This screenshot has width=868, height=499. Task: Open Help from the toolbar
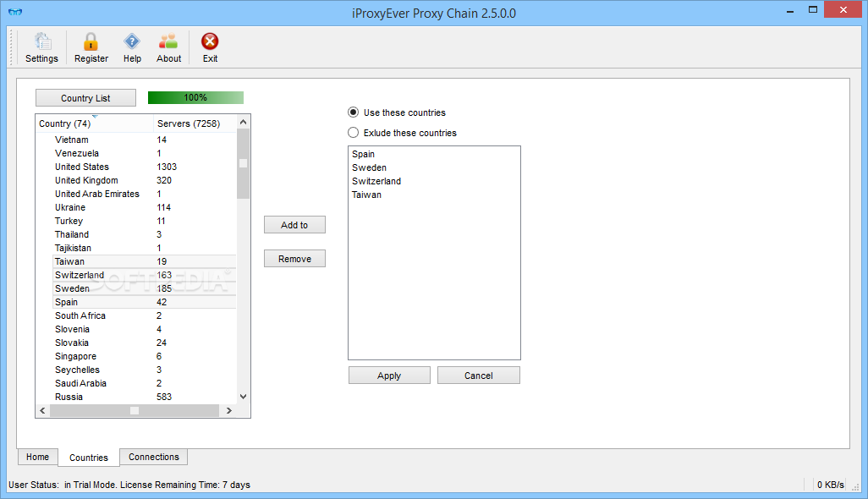point(132,47)
